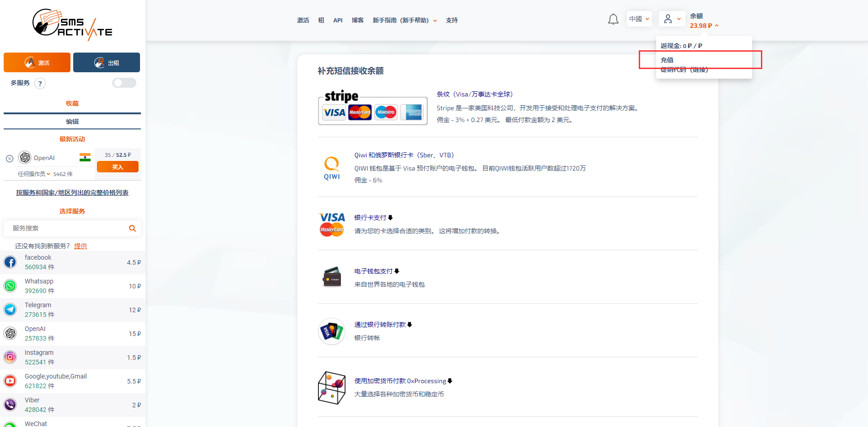The height and width of the screenshot is (427, 868).
Task: Collapse the balance 23.98 ₽ dropdown
Action: pyautogui.click(x=704, y=26)
